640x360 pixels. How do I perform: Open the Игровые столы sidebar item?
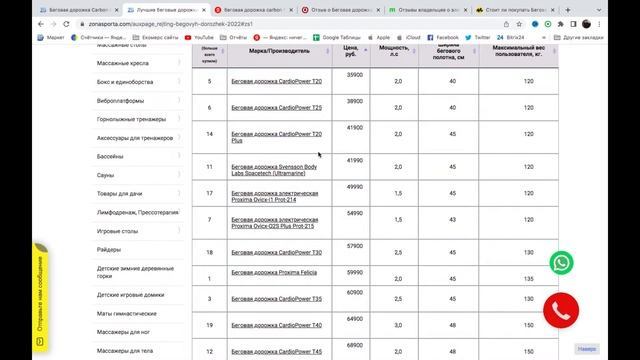(118, 231)
